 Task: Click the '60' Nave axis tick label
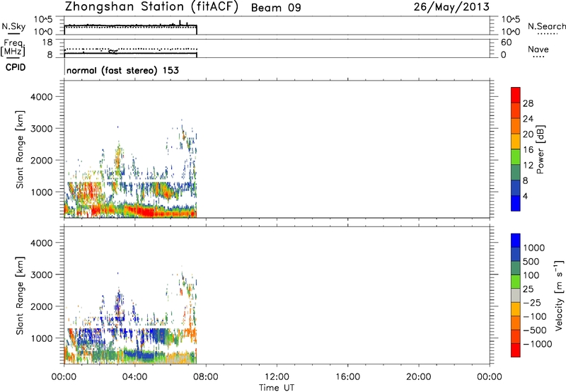coord(506,42)
